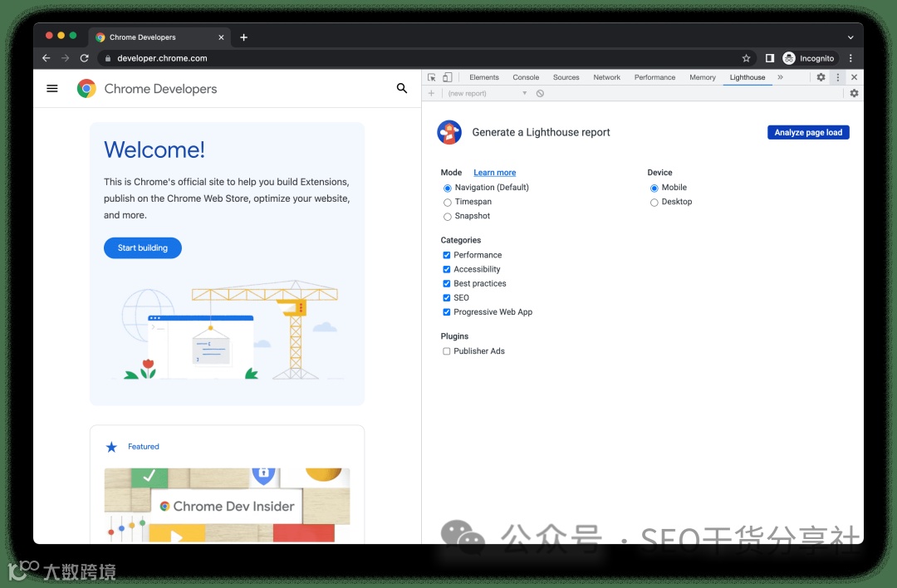Select Timespan mode
Screen dimensions: 897x588
[x=448, y=202]
